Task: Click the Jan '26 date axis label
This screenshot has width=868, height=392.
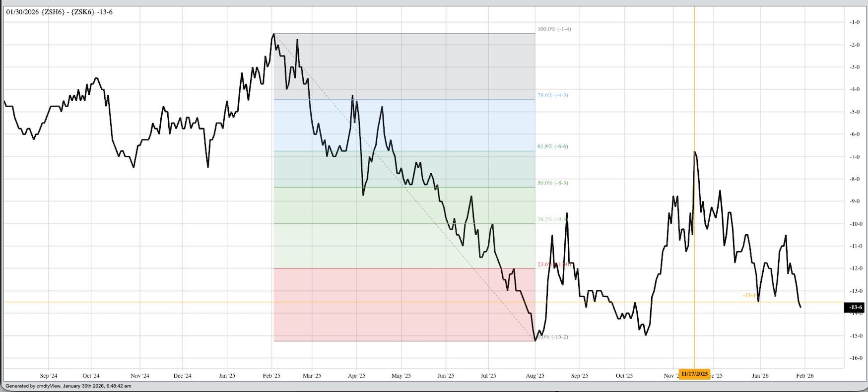Action: 760,376
